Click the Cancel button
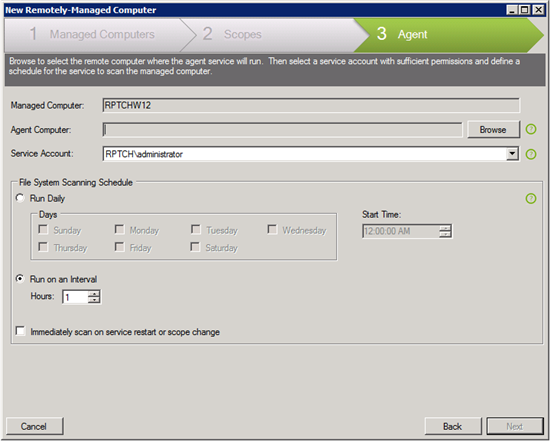The height and width of the screenshot is (441, 550). [34, 426]
